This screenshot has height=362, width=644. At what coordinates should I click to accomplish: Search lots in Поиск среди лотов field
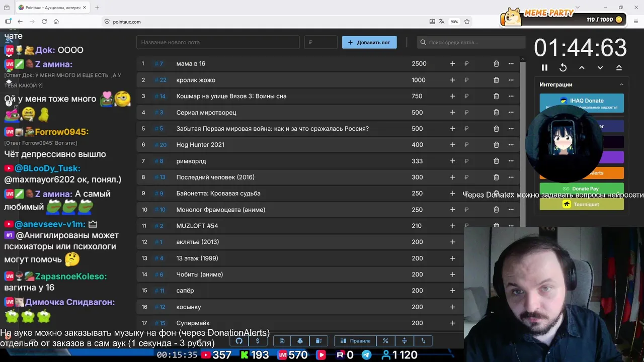coord(471,42)
